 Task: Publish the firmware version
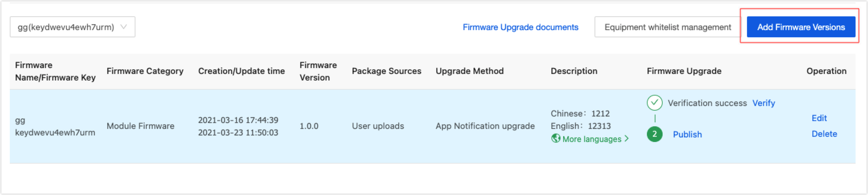687,134
